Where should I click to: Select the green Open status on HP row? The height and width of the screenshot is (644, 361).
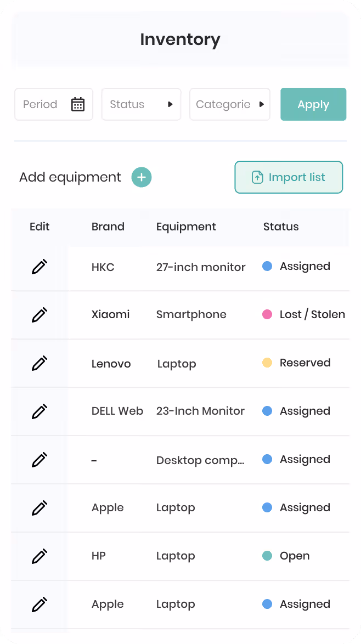tap(267, 556)
